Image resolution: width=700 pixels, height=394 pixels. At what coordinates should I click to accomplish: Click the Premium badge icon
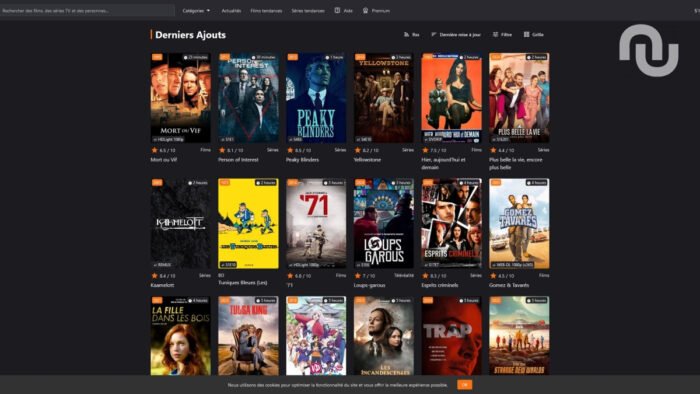click(365, 10)
